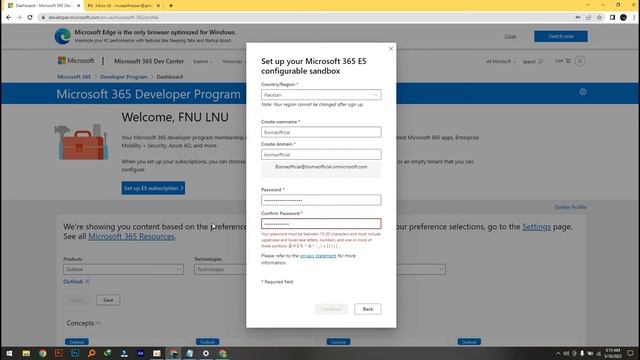Image resolution: width=640 pixels, height=360 pixels.
Task: Click the taskbar clock
Action: click(613, 353)
